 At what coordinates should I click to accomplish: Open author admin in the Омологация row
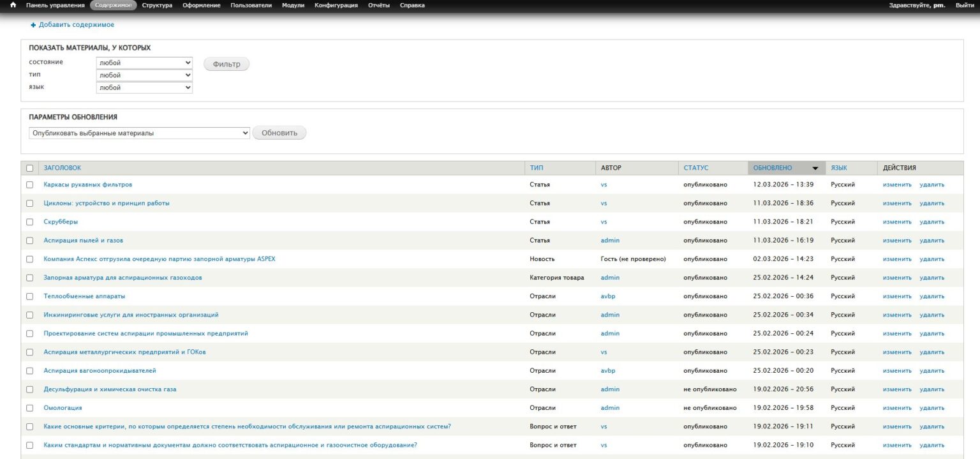click(610, 408)
